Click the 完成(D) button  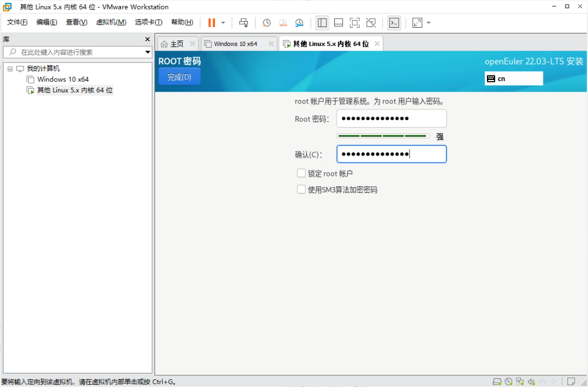click(x=179, y=77)
